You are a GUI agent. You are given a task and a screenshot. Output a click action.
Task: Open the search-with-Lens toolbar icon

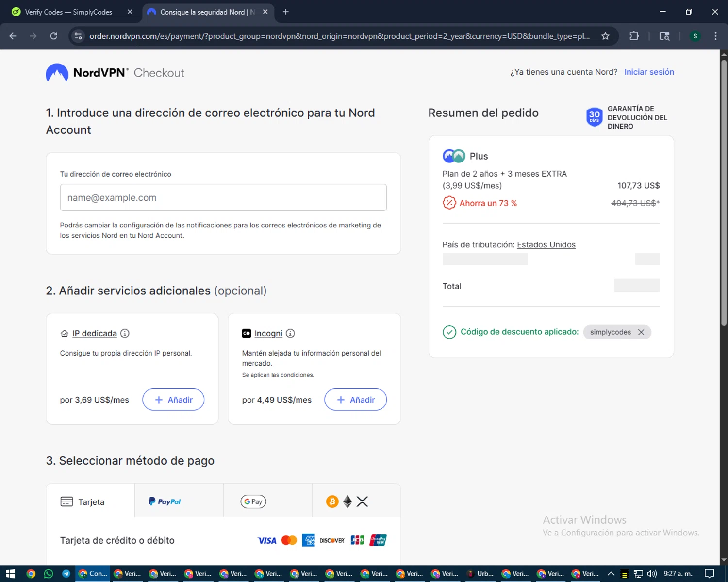(664, 36)
